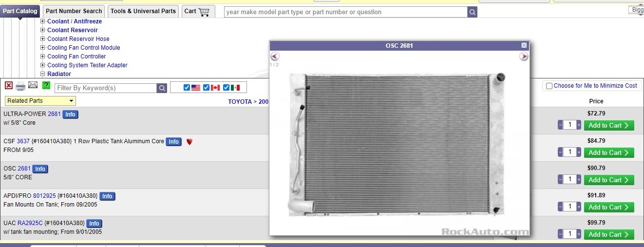
Task: Decrease quantity for the $90.79 item
Action: 561,180
